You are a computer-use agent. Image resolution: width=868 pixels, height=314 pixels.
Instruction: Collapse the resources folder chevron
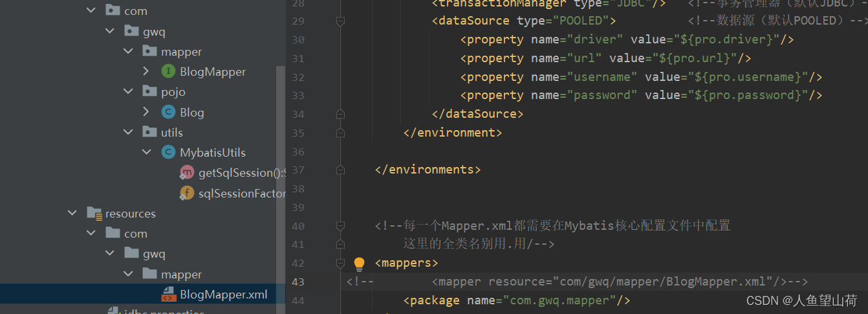72,213
